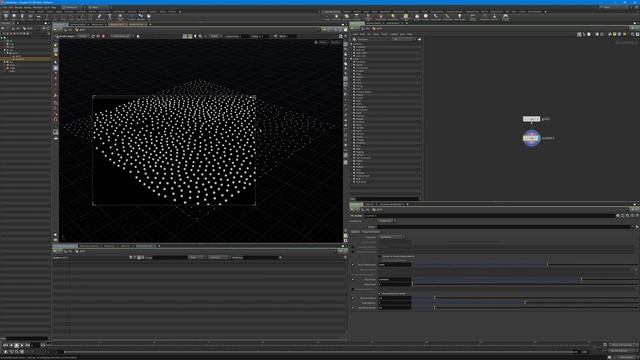
Task: Add an Ambient Light from the shelf
Action: 460,17
